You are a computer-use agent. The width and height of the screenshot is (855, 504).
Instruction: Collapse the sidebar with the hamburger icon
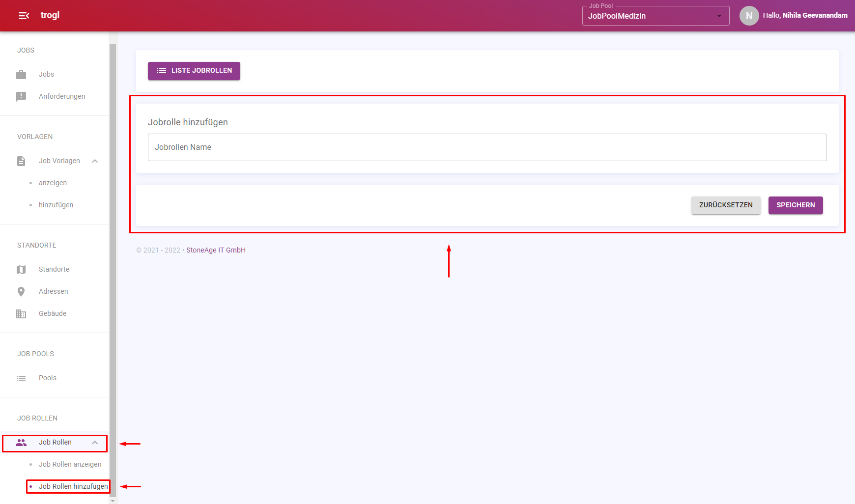24,16
